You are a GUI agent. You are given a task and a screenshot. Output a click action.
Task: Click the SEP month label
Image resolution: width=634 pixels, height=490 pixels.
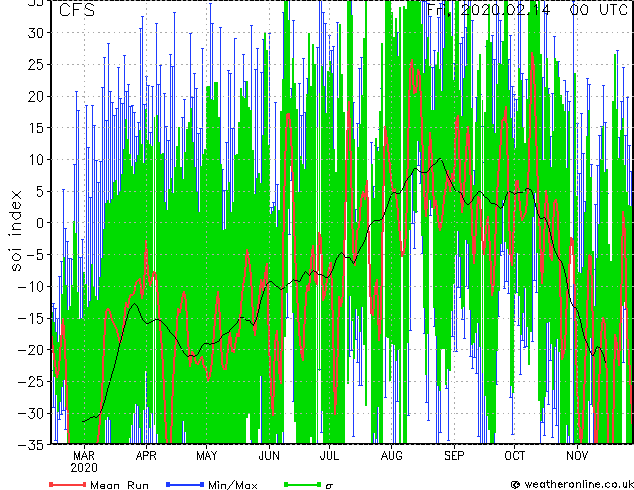[454, 456]
